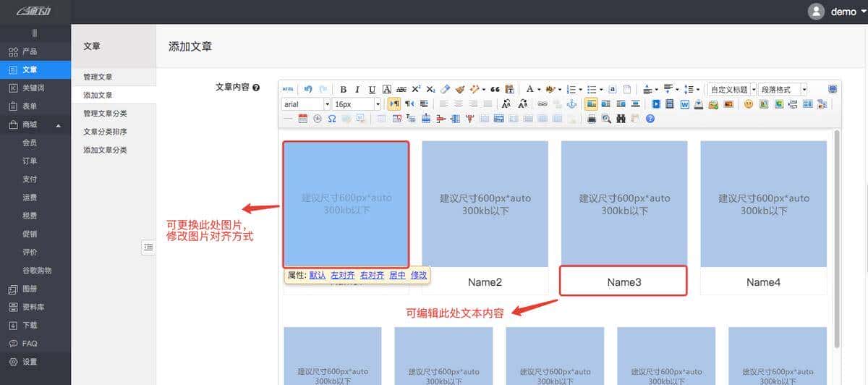868x385 pixels.
Task: Set right-to-left text direction
Action: [409, 103]
